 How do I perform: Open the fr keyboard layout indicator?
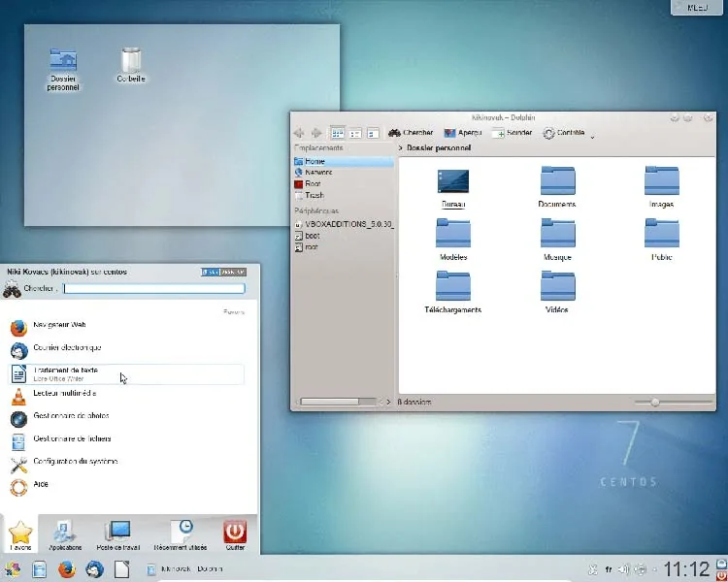(x=609, y=569)
